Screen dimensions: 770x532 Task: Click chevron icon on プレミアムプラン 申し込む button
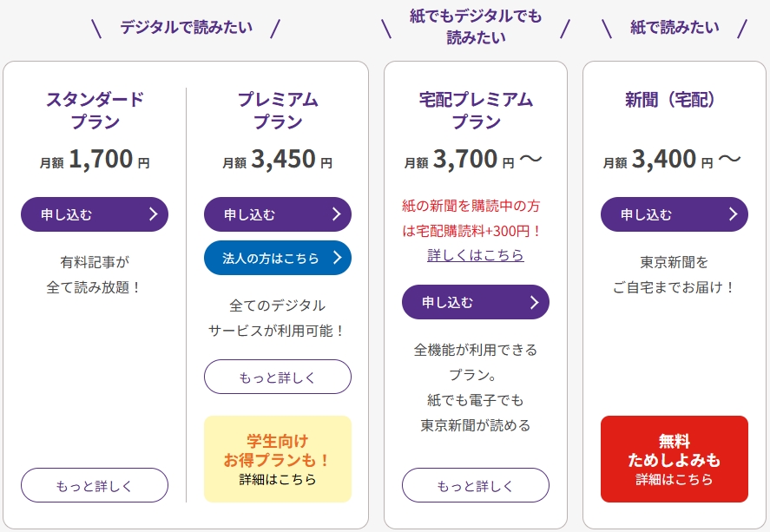(x=336, y=214)
